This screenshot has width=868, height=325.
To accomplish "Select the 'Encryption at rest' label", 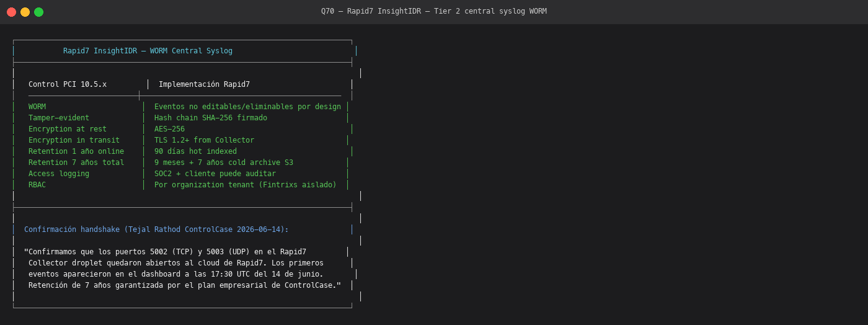I will (x=68, y=129).
